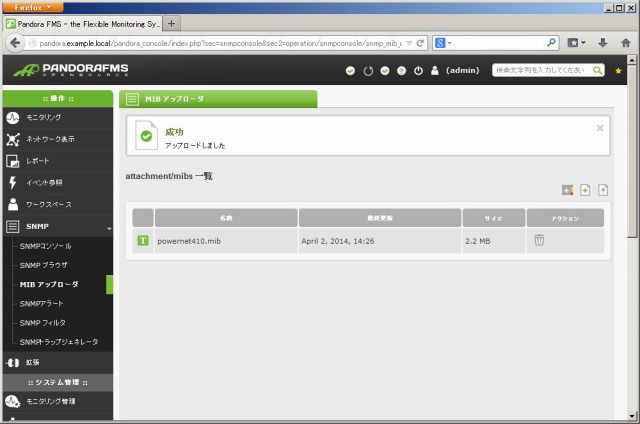Image resolution: width=640 pixels, height=424 pixels.
Task: Click the システム管理 section header
Action: [x=58, y=382]
